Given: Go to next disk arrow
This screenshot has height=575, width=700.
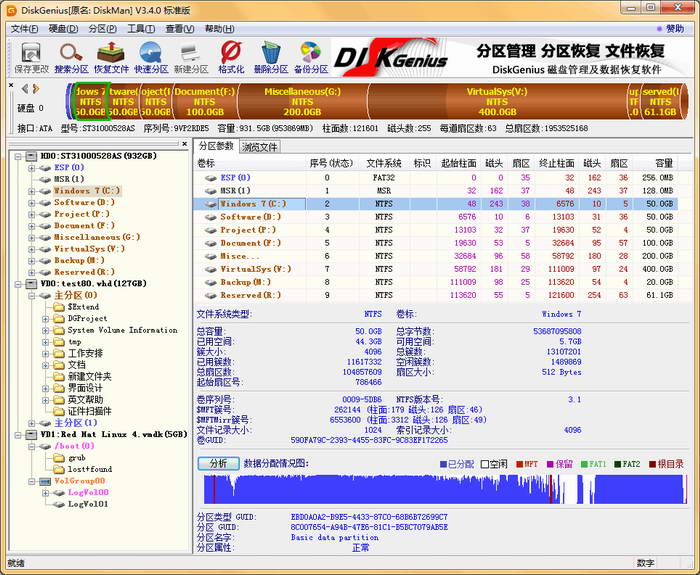Looking at the screenshot, I should point(36,89).
